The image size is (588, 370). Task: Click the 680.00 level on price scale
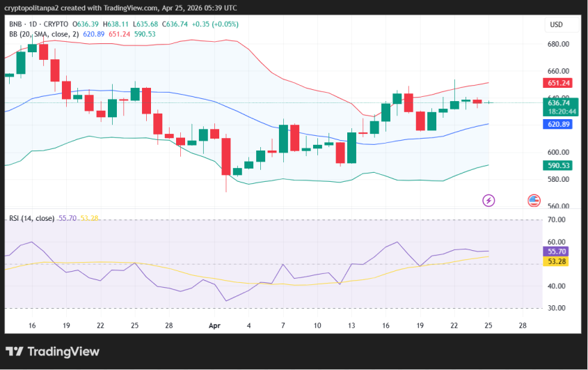(559, 44)
